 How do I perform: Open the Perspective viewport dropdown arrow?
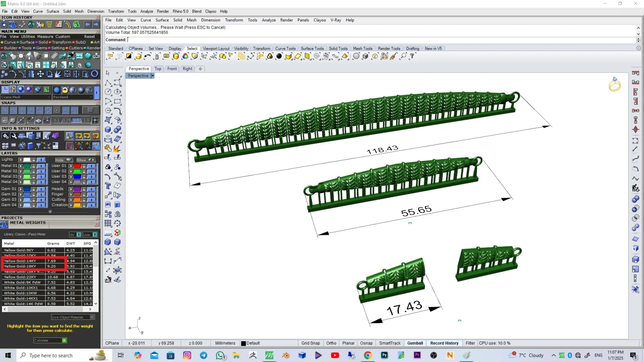(x=152, y=76)
